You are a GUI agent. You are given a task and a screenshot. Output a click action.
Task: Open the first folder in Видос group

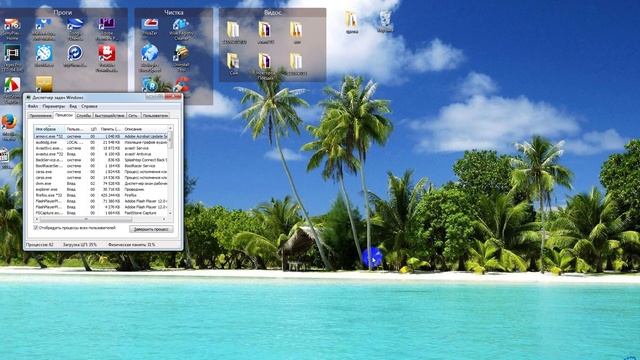pos(233,30)
